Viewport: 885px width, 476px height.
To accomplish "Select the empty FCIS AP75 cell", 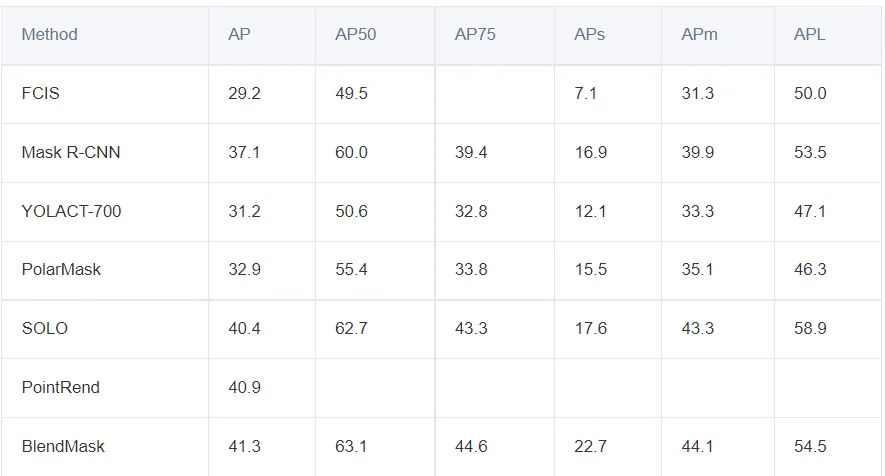I will [495, 93].
